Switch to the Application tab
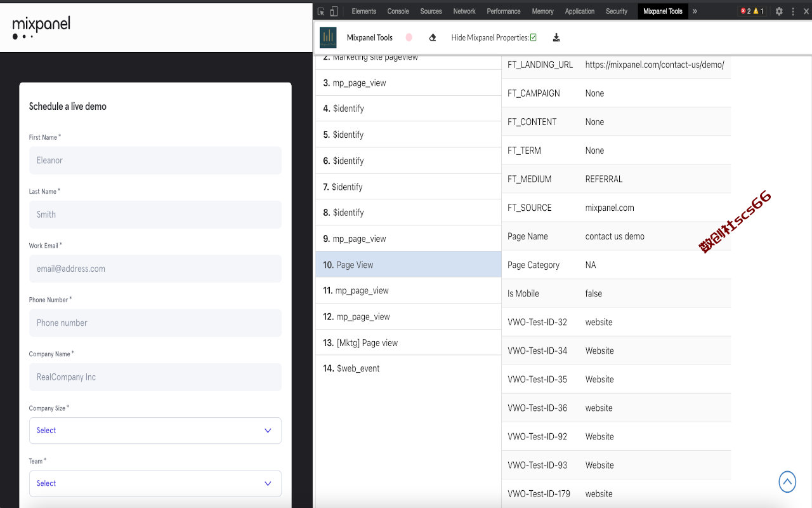This screenshot has width=812, height=508. pos(580,11)
